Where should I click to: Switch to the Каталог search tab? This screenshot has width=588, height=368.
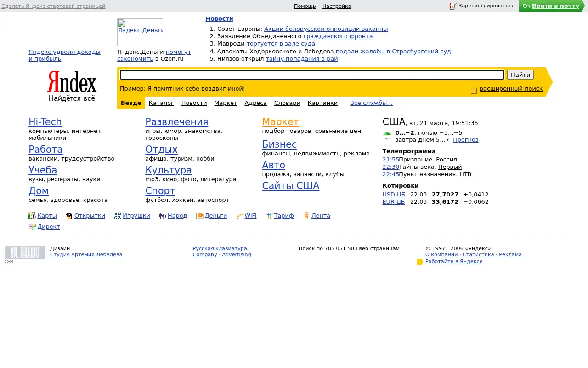pos(161,103)
